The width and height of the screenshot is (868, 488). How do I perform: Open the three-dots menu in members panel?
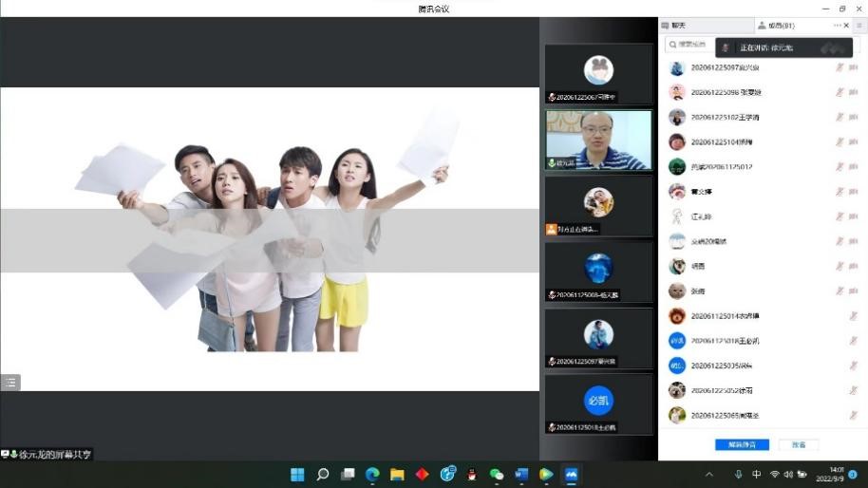pyautogui.click(x=838, y=26)
